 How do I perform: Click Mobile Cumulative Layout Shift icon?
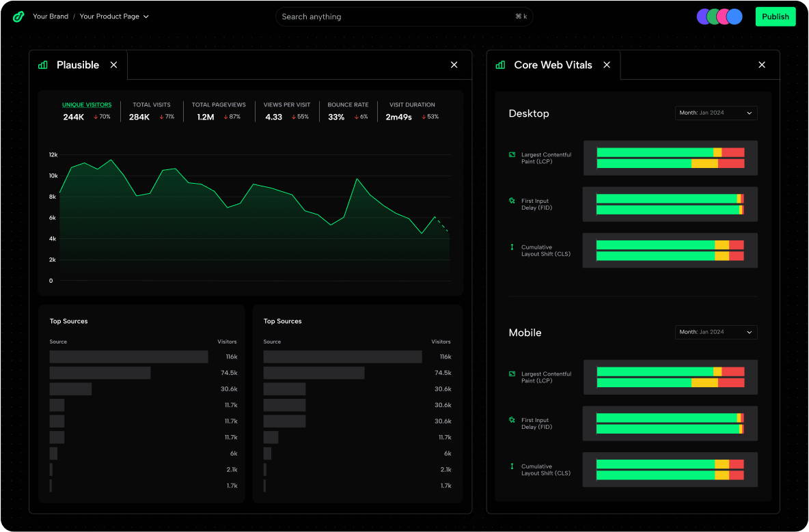[x=512, y=466]
